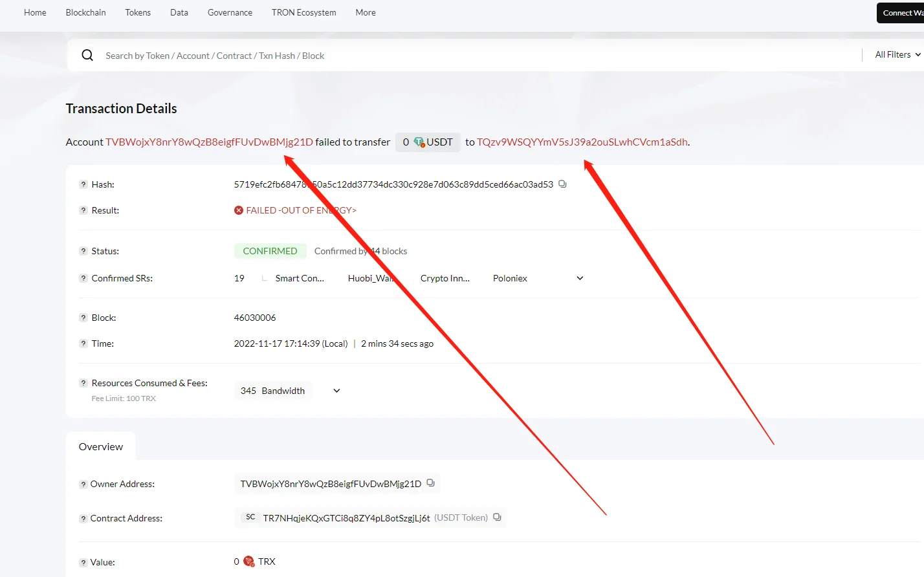Copy the transaction hash
Screen dimensions: 924x577
point(562,184)
